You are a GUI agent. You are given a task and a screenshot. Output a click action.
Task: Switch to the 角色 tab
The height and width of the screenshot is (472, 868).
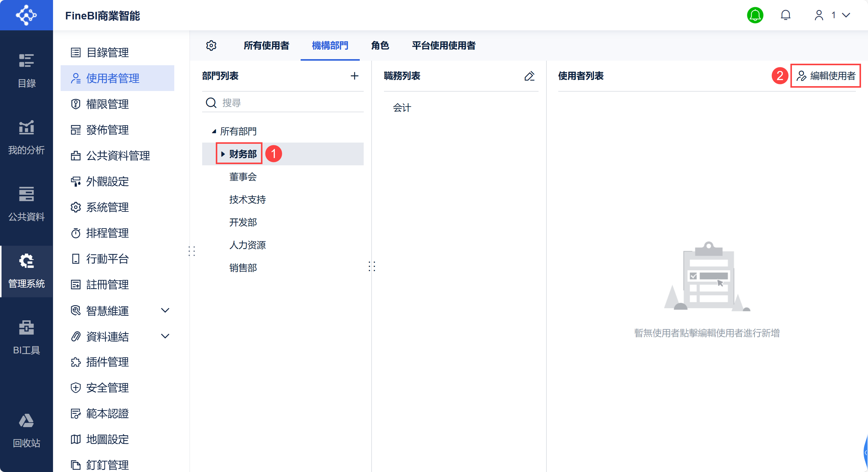(x=380, y=46)
